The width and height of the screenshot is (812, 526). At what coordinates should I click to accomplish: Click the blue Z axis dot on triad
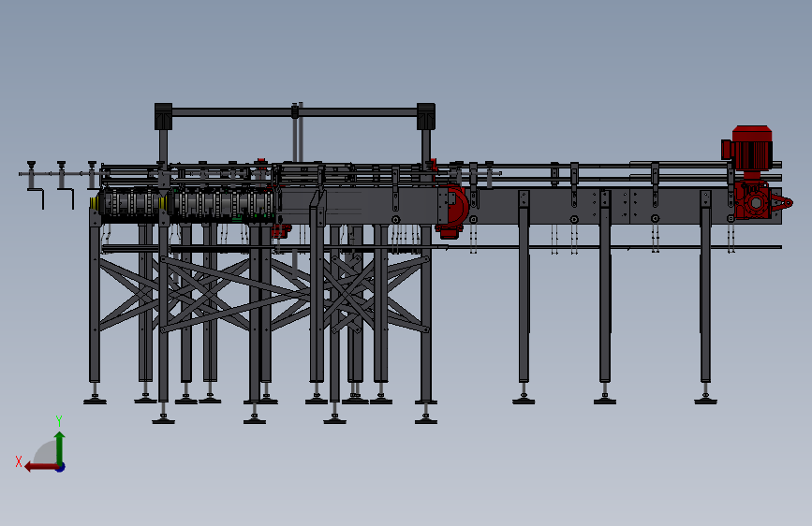click(x=61, y=467)
